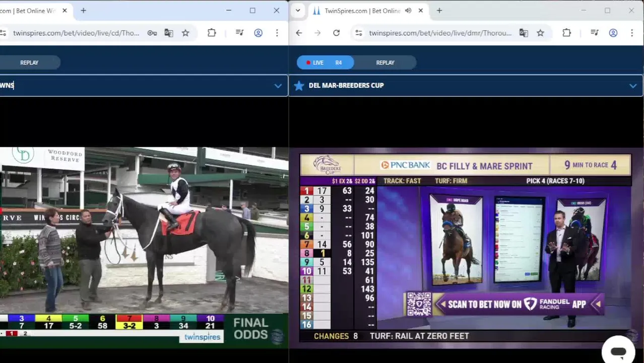644x363 pixels.
Task: Click REPLAY button in right window
Action: pyautogui.click(x=385, y=63)
